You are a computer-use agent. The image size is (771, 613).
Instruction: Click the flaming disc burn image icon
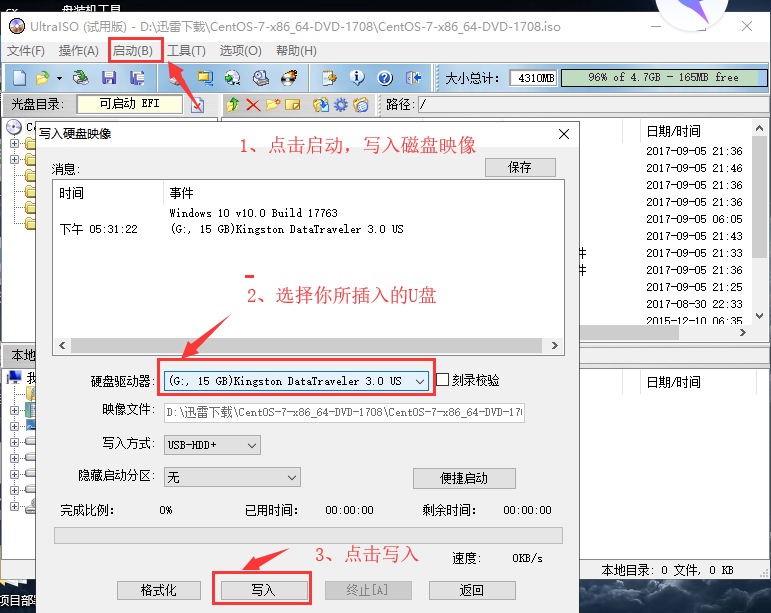(x=289, y=78)
